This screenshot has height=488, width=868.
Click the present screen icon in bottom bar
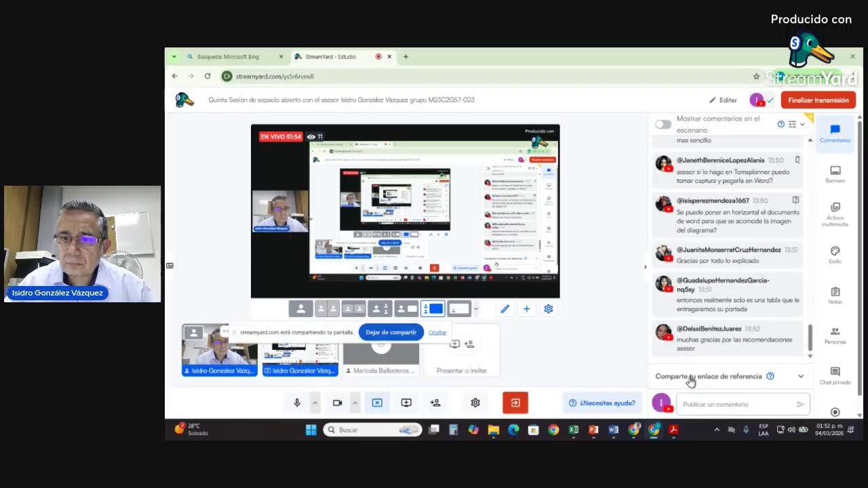point(406,403)
